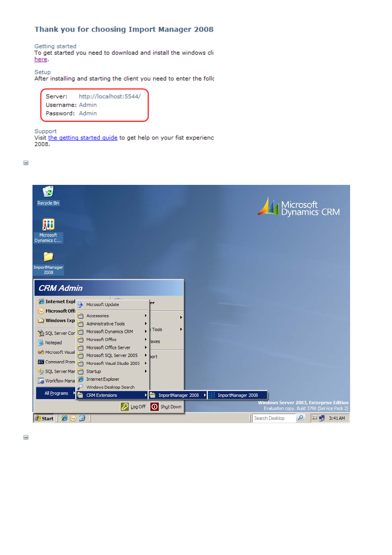Expand the Microsoft Office program group
Viewport: 392px width, 555px height.
(112, 340)
